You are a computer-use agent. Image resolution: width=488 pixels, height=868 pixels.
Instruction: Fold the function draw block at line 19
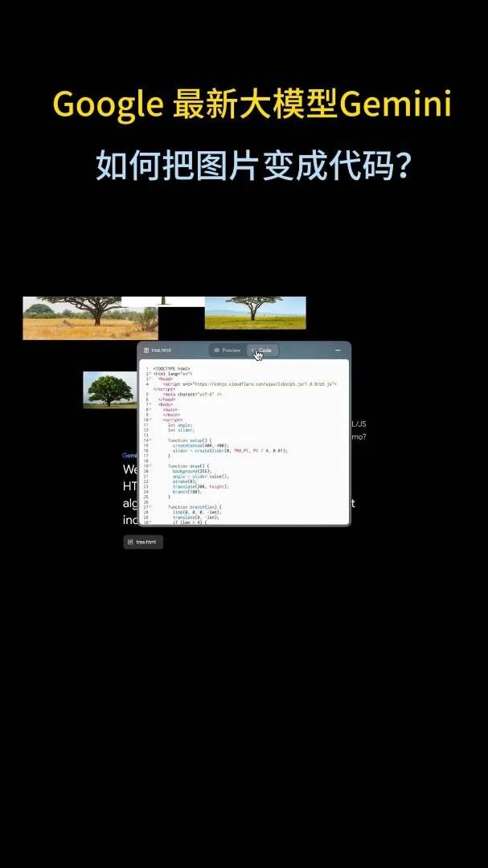pos(150,465)
